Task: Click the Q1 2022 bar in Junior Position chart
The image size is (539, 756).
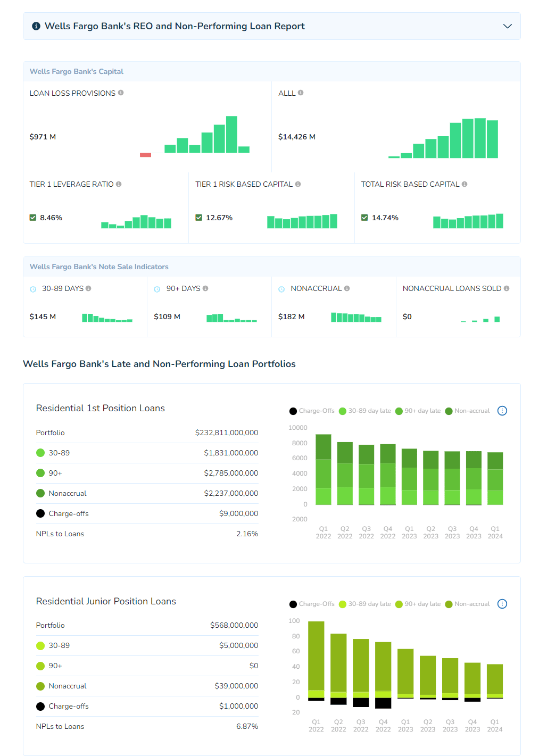Action: point(316,661)
